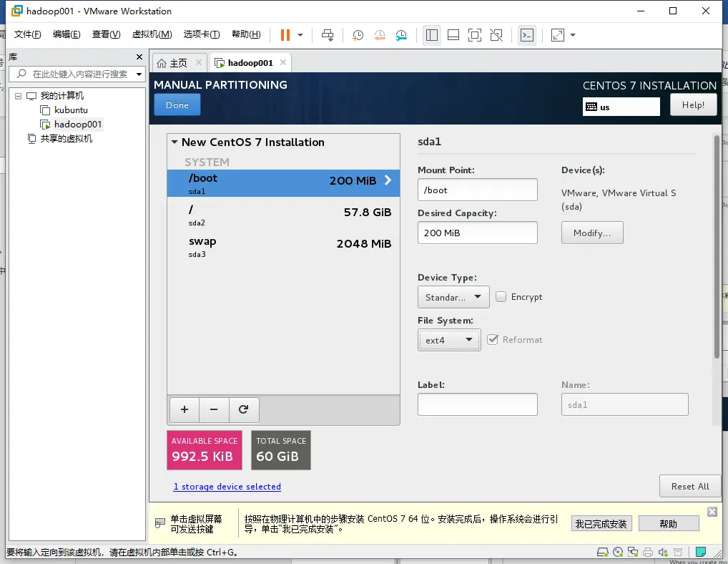Toggle the Reformat checkbox

493,339
